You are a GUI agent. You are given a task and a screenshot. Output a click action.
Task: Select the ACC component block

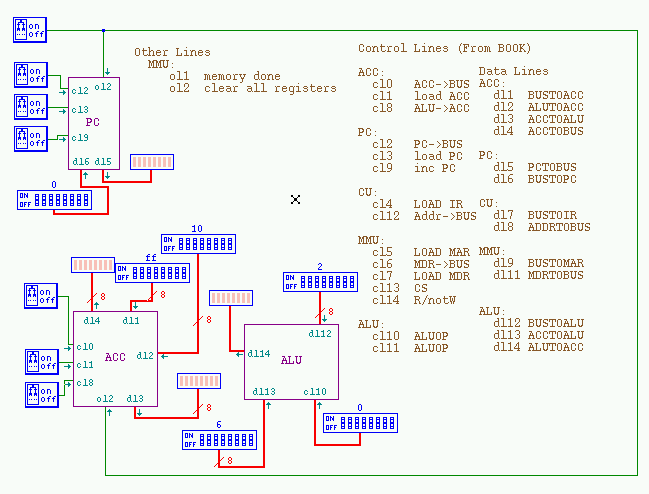click(x=115, y=358)
